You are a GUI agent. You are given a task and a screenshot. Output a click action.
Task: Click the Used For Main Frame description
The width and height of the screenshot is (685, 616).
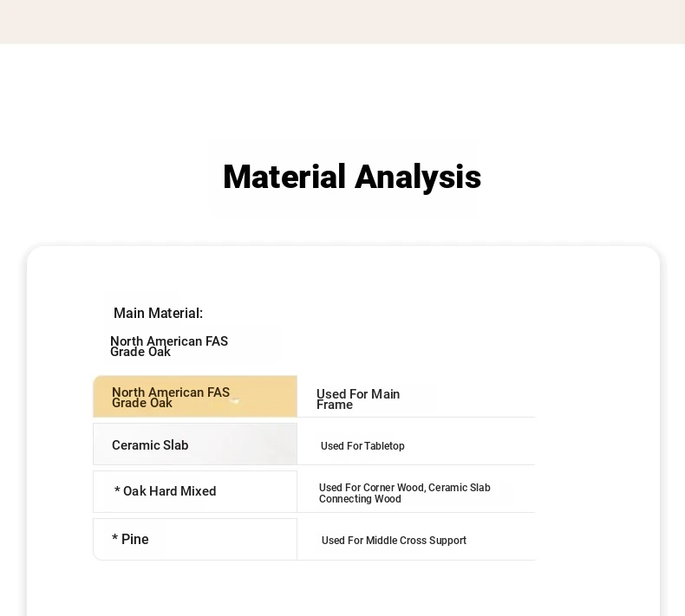tap(357, 399)
